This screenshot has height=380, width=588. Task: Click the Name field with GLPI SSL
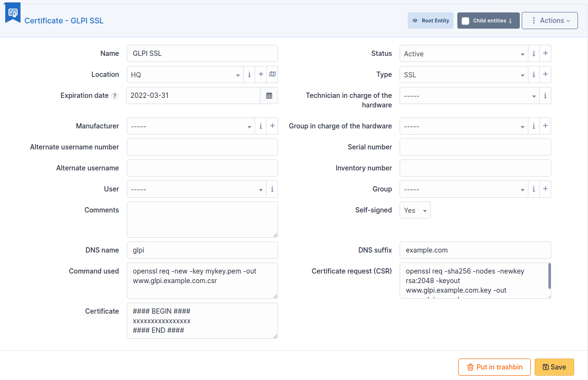[x=202, y=53]
